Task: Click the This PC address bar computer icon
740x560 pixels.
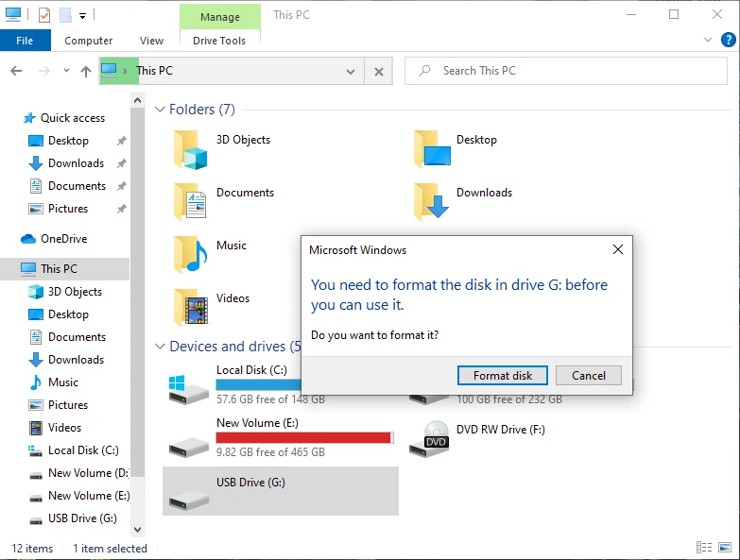Action: click(109, 71)
